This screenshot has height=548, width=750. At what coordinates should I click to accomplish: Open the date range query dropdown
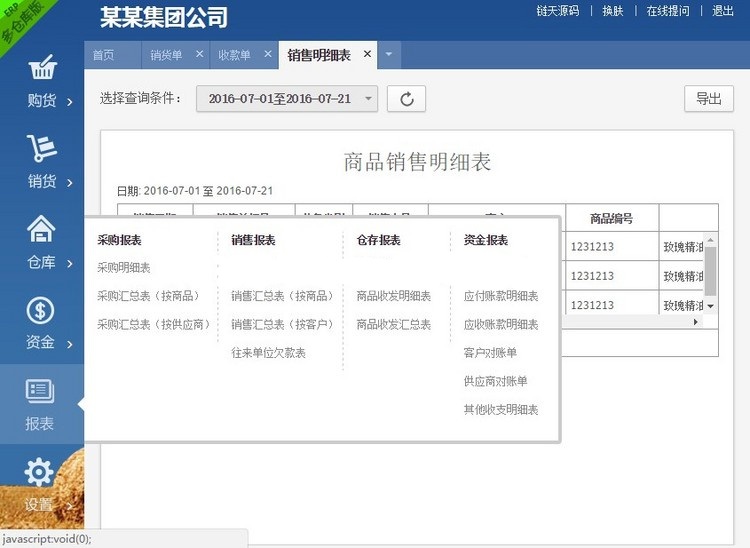pos(287,99)
